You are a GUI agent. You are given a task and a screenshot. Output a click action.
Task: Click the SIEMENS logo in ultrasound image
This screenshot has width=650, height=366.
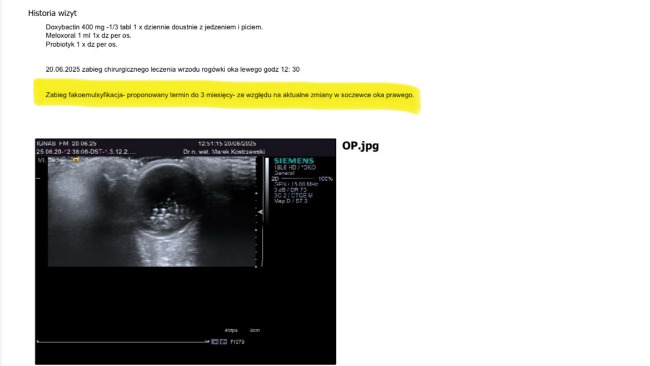click(x=294, y=160)
